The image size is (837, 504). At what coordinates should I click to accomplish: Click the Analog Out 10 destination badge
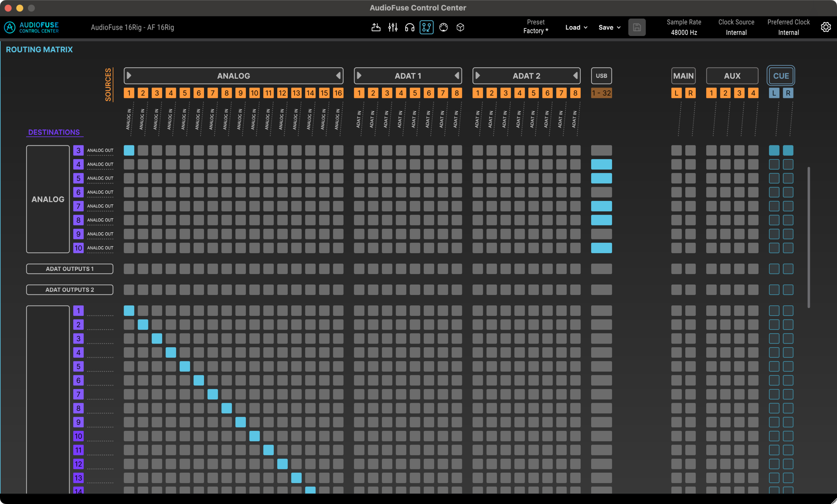[78, 248]
